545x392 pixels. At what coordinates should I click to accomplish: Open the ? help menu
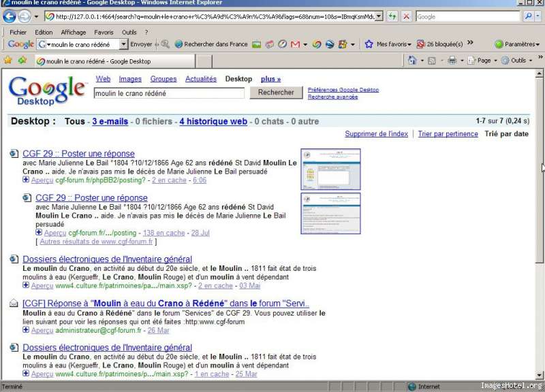[146, 32]
